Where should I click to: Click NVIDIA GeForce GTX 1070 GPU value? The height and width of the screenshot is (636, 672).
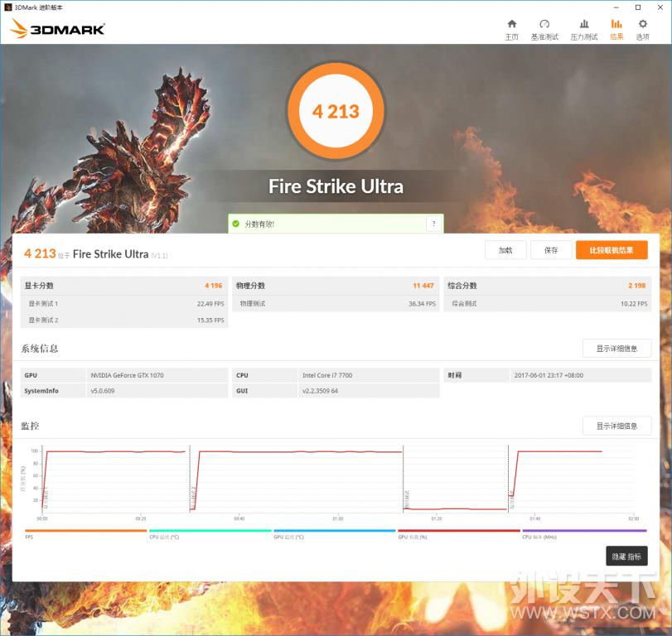(128, 375)
